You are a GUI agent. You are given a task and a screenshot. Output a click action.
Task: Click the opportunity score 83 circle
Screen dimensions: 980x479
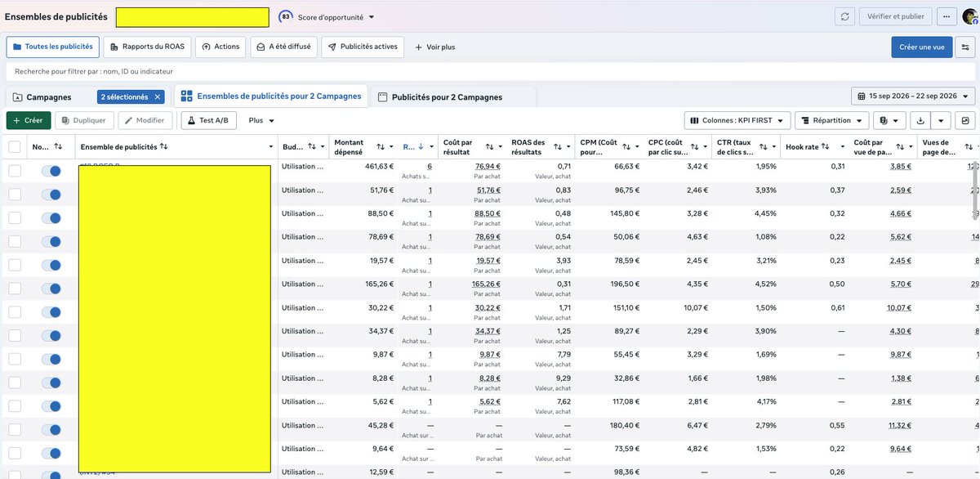(286, 16)
